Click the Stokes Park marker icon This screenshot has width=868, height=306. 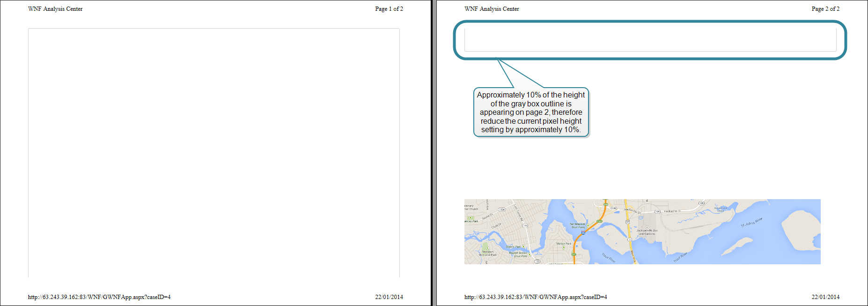[523, 246]
